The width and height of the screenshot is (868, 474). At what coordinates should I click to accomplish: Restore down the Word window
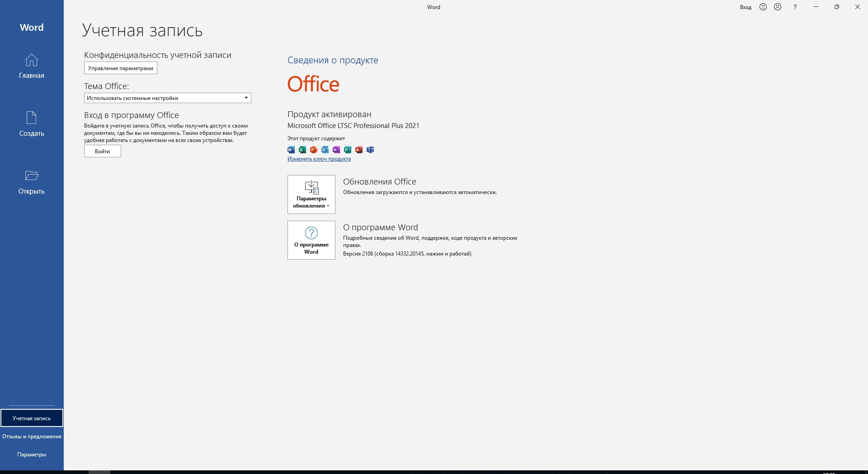837,7
